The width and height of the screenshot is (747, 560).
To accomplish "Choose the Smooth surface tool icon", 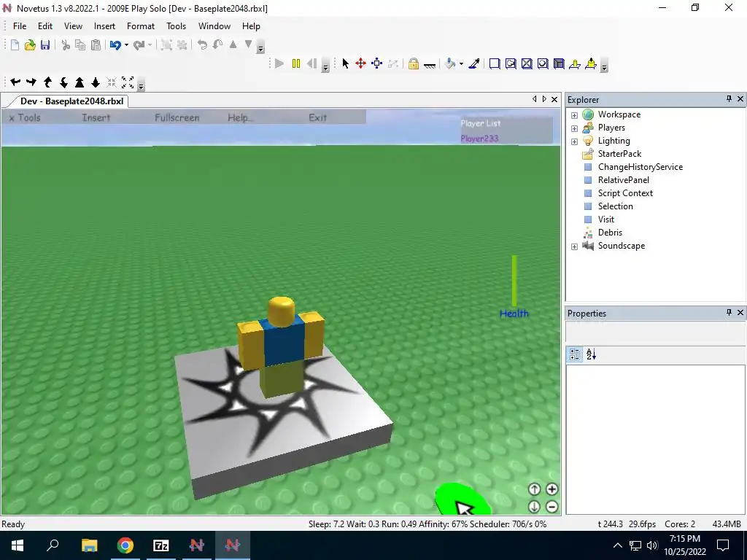I will pyautogui.click(x=495, y=63).
